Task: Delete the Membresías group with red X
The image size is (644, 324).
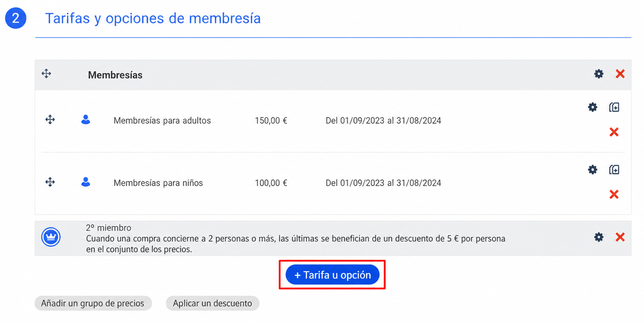Action: pyautogui.click(x=620, y=73)
